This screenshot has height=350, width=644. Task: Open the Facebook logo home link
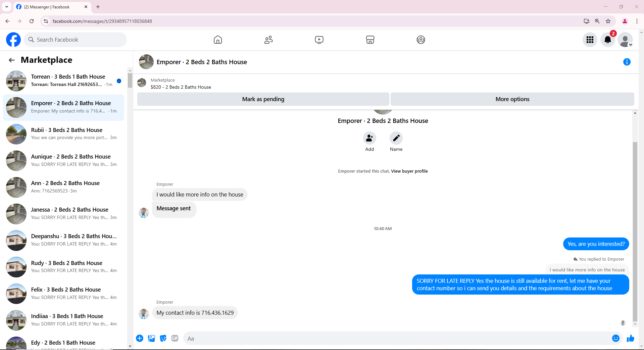pyautogui.click(x=13, y=40)
